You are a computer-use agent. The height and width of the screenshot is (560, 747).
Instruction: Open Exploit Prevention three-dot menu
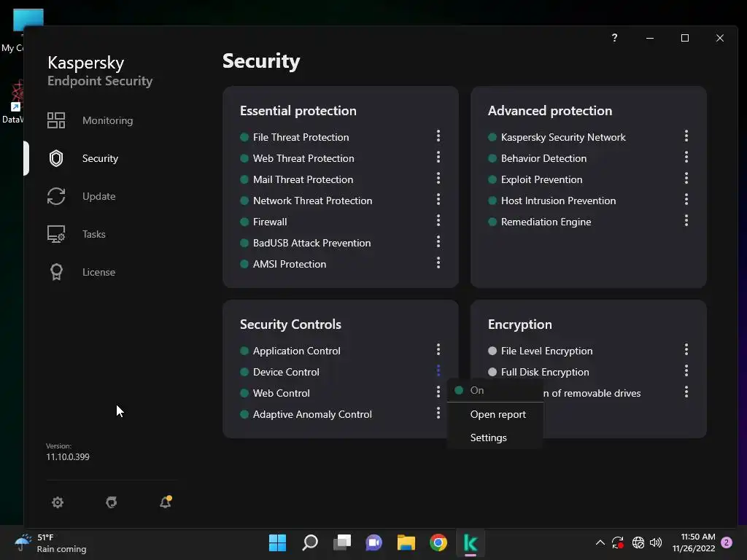(686, 179)
